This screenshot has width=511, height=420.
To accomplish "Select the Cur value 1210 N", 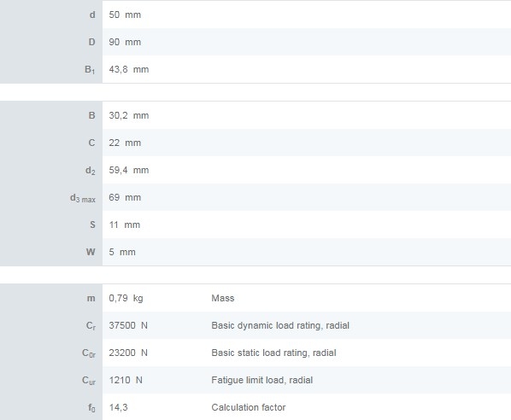I will [x=126, y=380].
